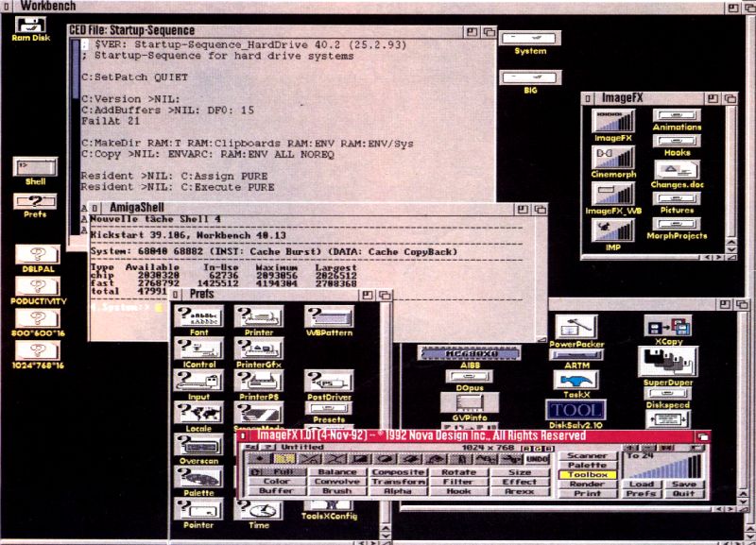Screen dimensions: 756x545
Task: Open the Time preferences icon
Action: pyautogui.click(x=259, y=509)
